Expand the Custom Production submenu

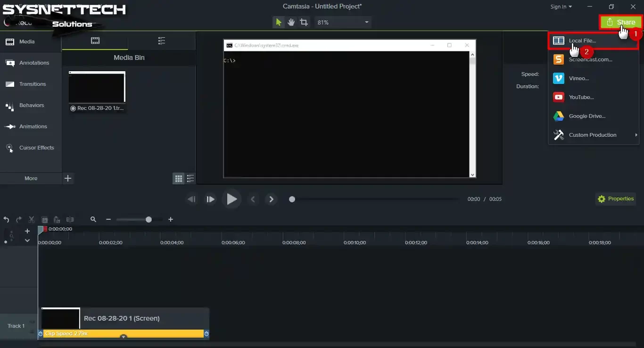point(593,135)
